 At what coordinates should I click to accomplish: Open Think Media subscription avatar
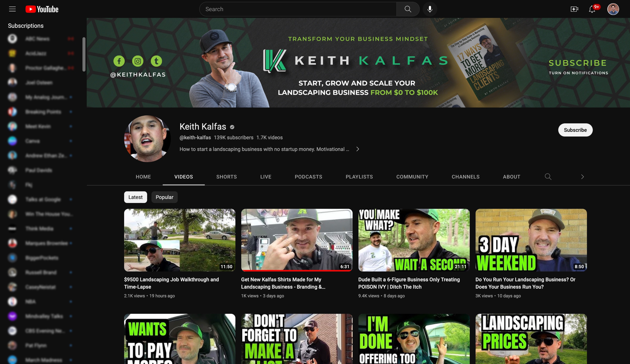pos(12,229)
